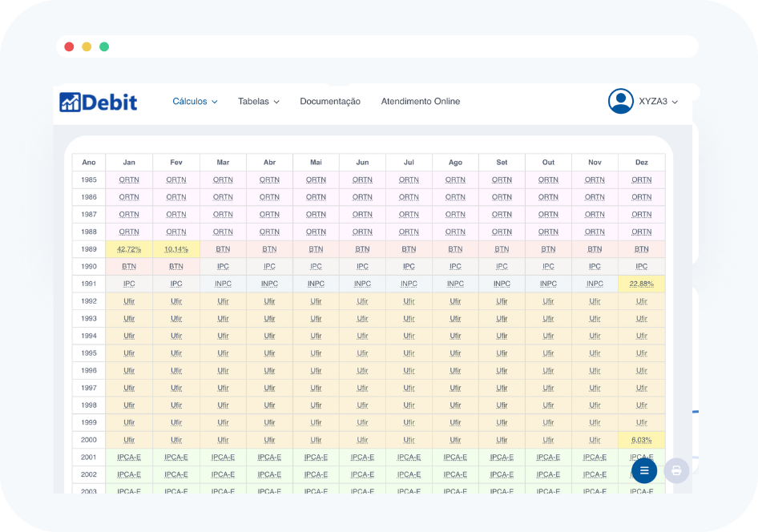Click the 10,14% value in February 1989

pyautogui.click(x=176, y=249)
